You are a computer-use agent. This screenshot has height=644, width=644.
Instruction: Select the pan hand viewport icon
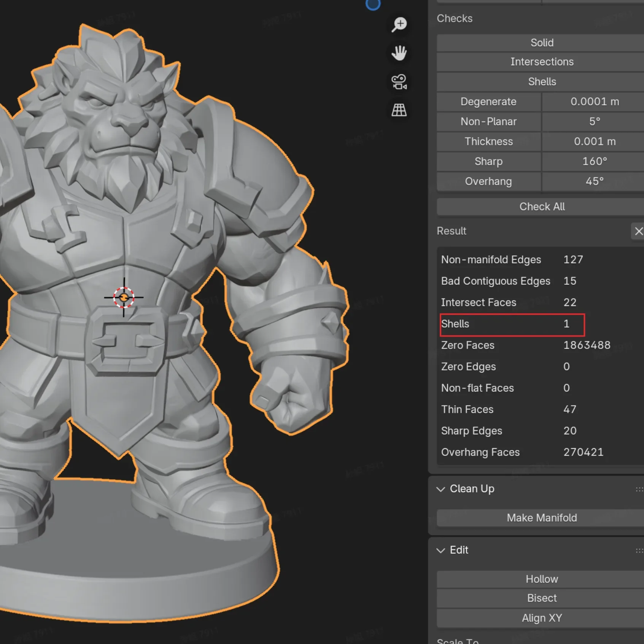pos(399,53)
